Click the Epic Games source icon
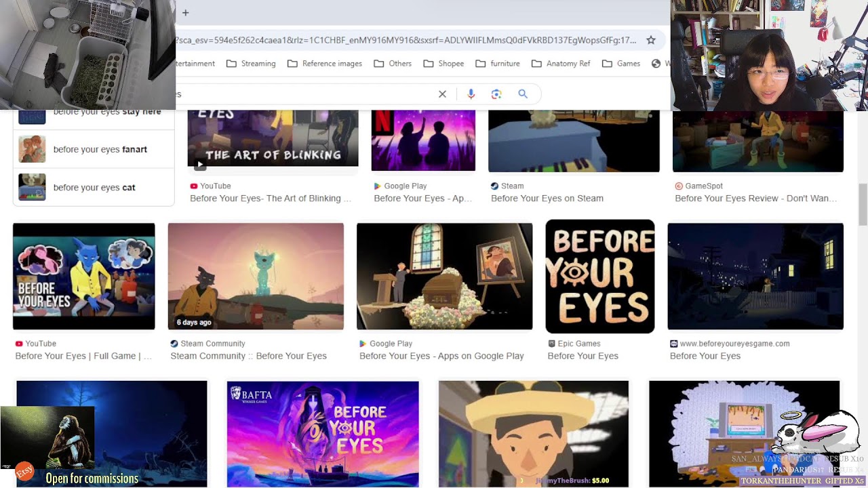 [552, 344]
